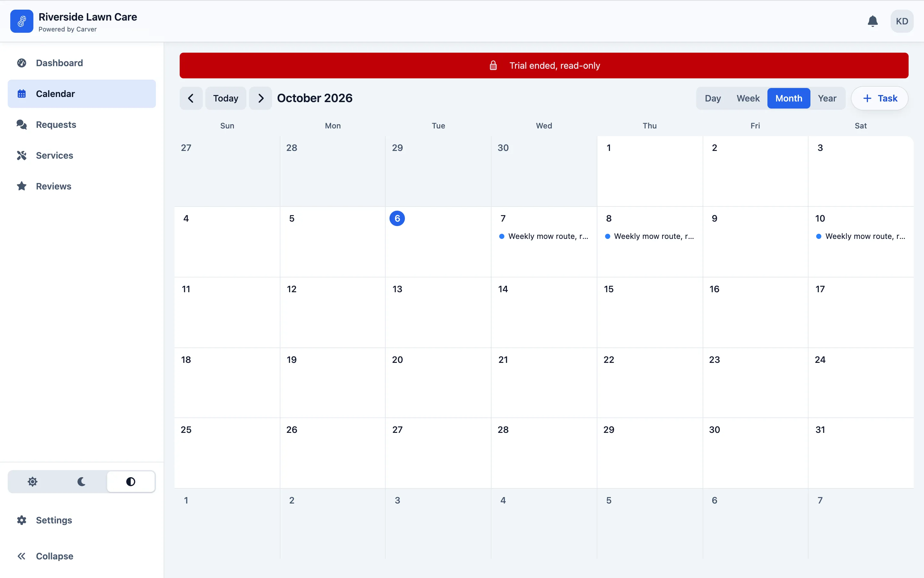924x578 pixels.
Task: Click the lock icon in trial banner
Action: (x=493, y=66)
